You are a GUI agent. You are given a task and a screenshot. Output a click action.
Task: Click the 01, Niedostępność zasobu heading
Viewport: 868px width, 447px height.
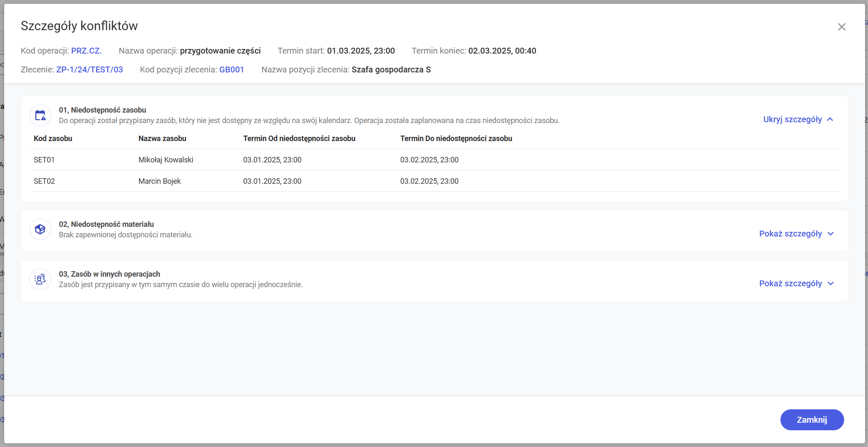[102, 110]
